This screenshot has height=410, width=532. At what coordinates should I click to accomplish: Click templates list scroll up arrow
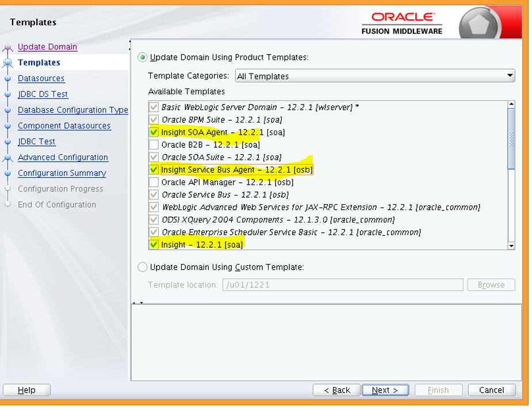[511, 104]
